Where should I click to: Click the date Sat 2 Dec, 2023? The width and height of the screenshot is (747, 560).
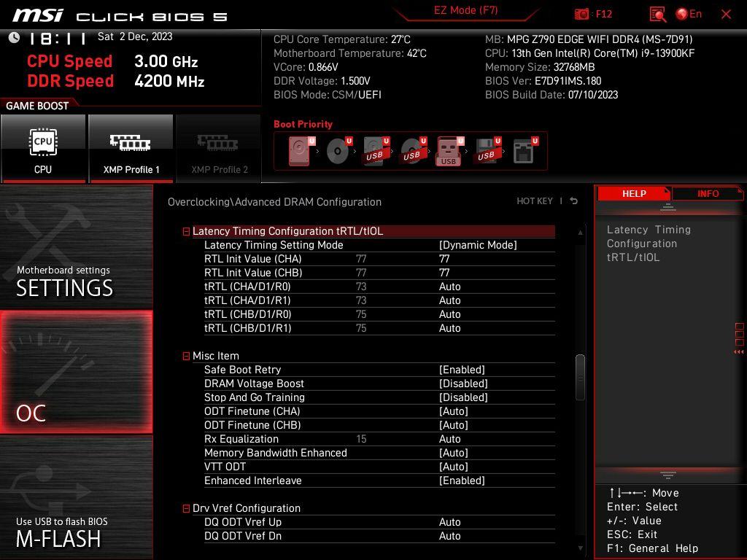coord(135,36)
